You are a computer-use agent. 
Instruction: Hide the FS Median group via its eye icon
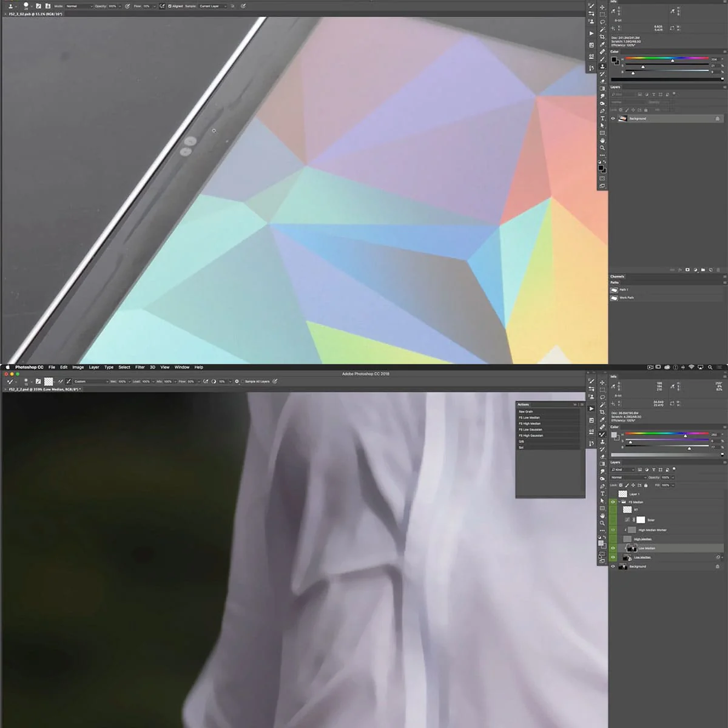(613, 502)
